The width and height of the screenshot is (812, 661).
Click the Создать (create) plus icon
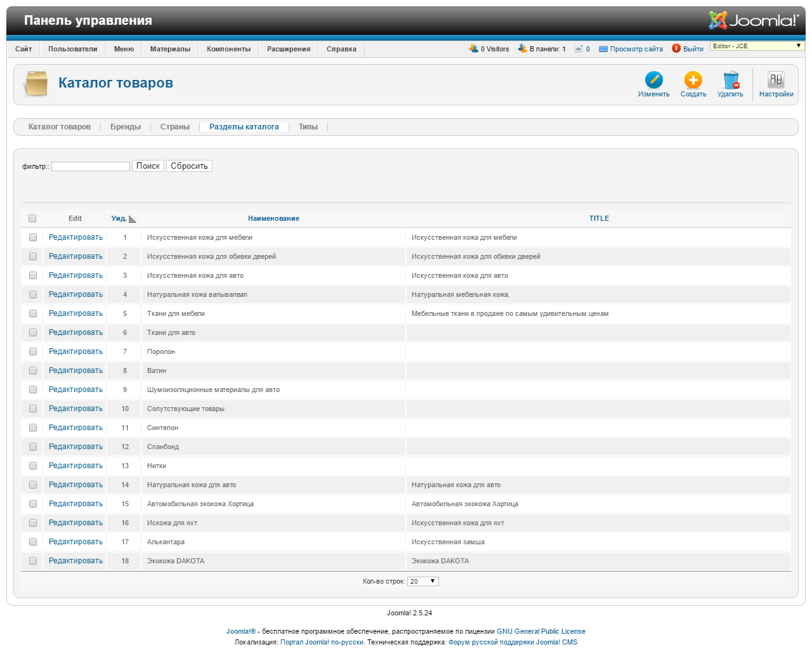coord(693,80)
